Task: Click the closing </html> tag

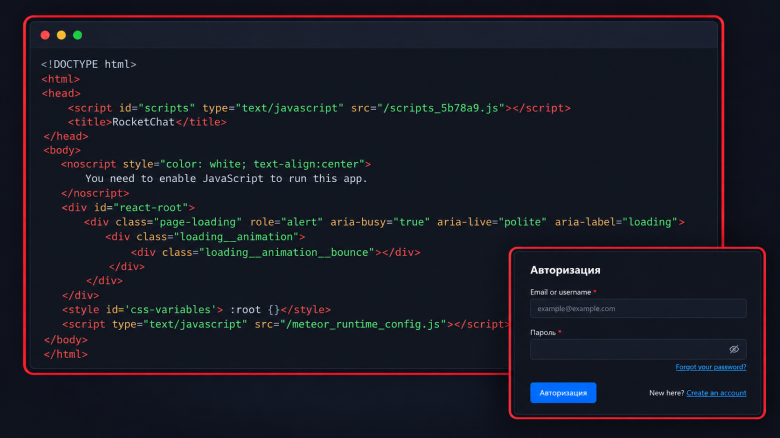Action: [x=66, y=354]
